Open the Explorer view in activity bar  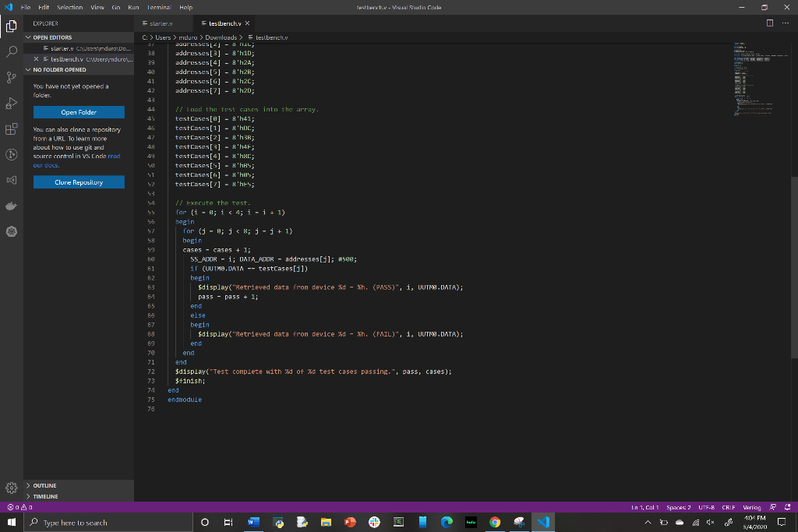[x=11, y=26]
